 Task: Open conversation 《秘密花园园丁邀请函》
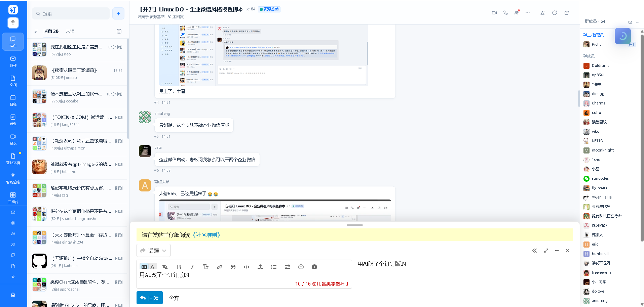pos(78,74)
